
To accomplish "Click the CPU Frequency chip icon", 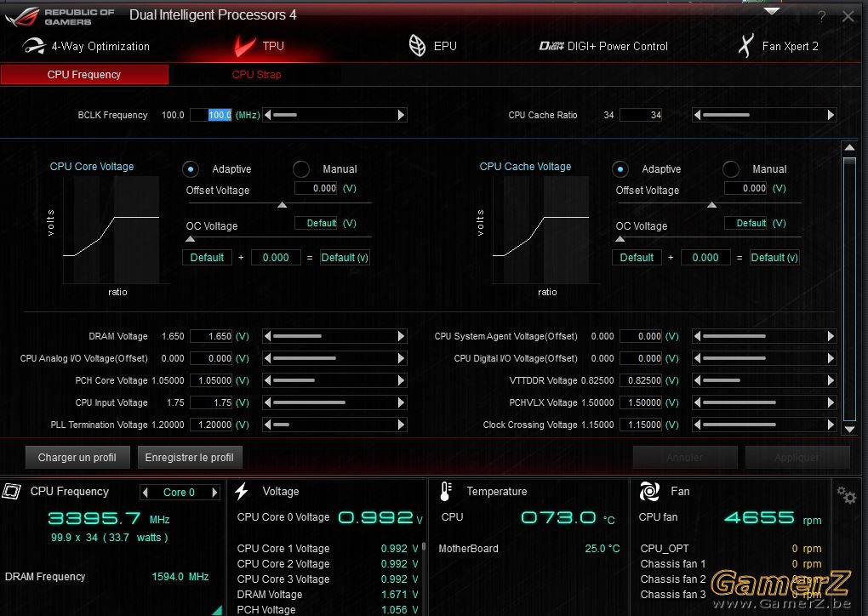I will [12, 492].
